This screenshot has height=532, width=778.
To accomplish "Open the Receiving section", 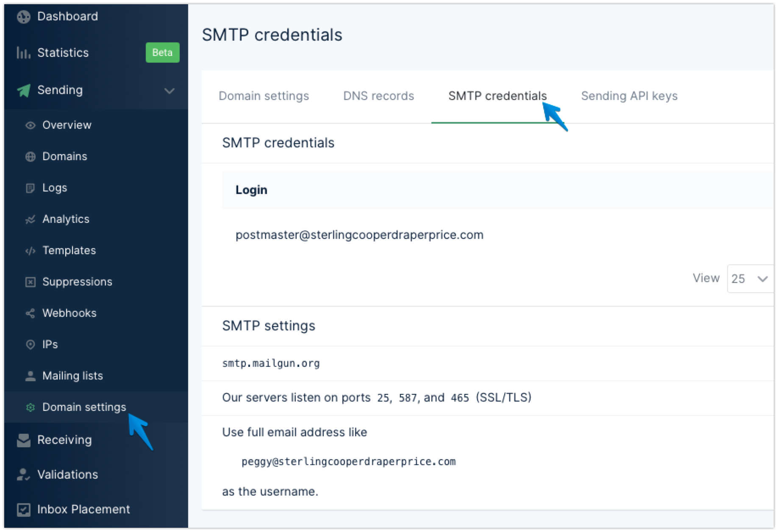I will pyautogui.click(x=64, y=441).
